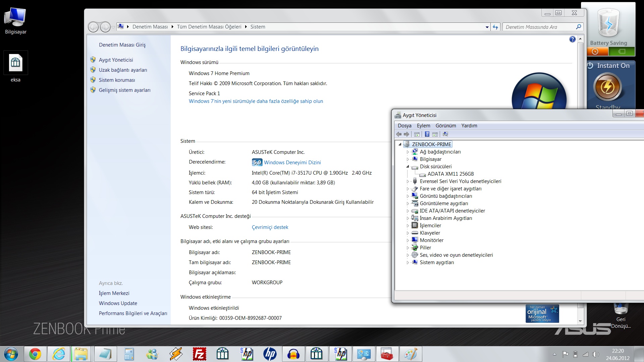Launch Internet Explorer from taskbar
The image size is (644, 362).
pyautogui.click(x=59, y=354)
